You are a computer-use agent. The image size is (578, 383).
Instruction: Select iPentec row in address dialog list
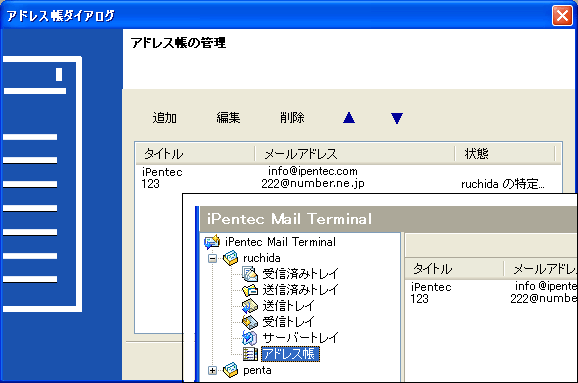pos(162,172)
